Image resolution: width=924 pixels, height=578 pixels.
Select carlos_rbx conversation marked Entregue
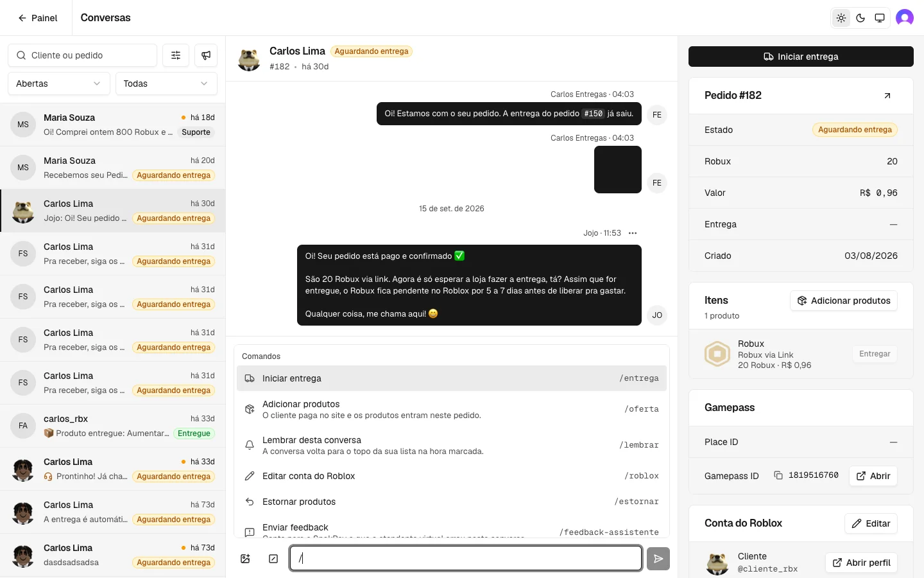112,426
